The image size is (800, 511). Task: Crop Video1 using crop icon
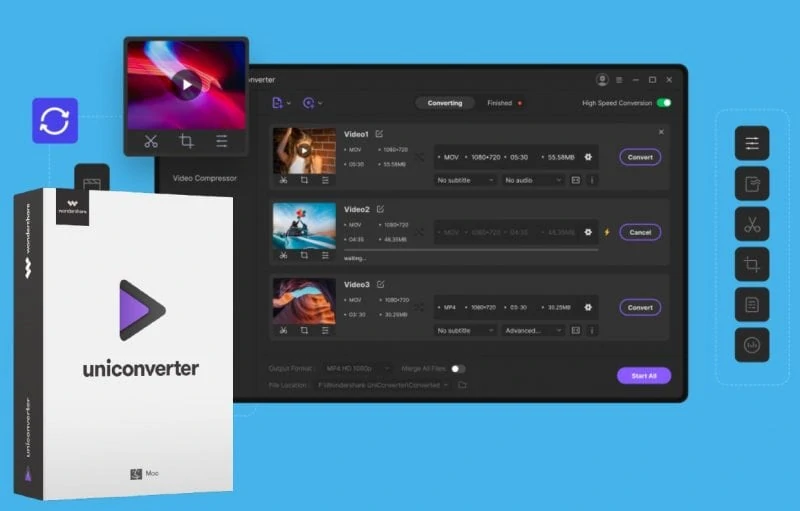click(304, 180)
